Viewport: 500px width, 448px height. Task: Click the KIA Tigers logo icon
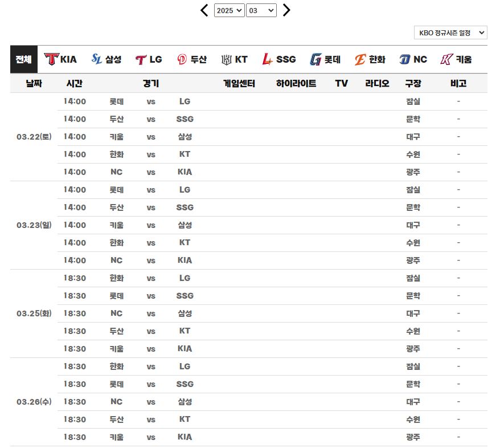coord(51,59)
